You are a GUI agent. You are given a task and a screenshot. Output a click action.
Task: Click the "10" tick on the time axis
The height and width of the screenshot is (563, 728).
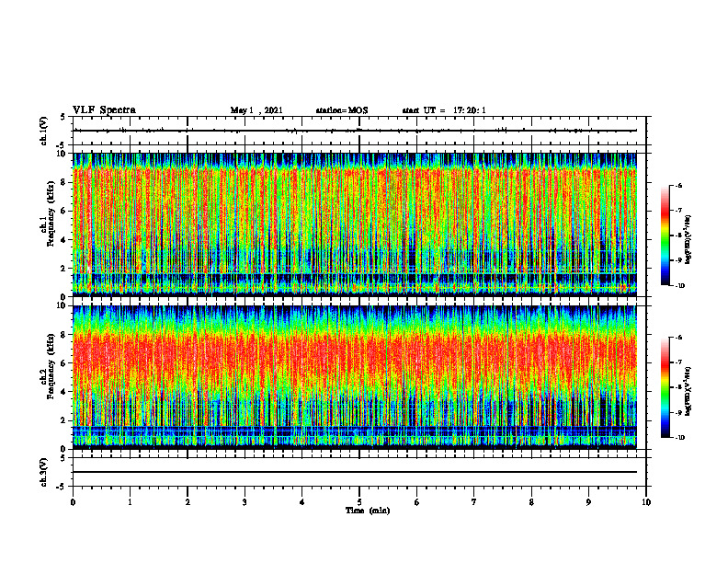pos(646,502)
